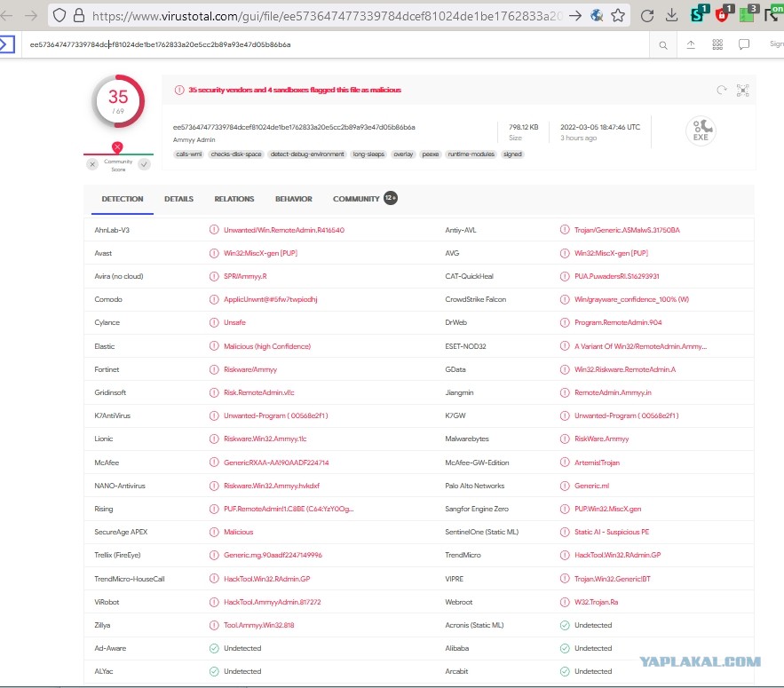Click the runtime-modules tag
The width and height of the screenshot is (784, 688).
pyautogui.click(x=471, y=154)
